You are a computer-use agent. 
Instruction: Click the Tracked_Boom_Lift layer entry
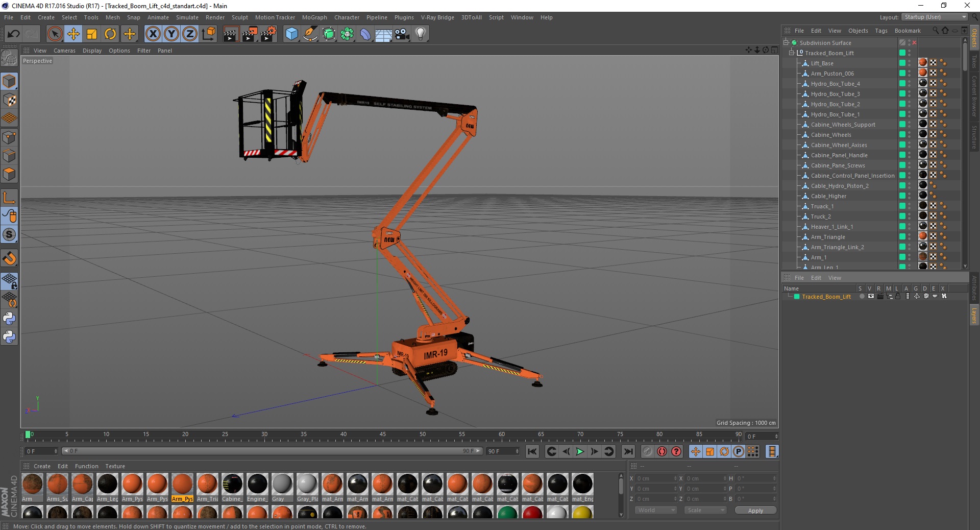826,297
